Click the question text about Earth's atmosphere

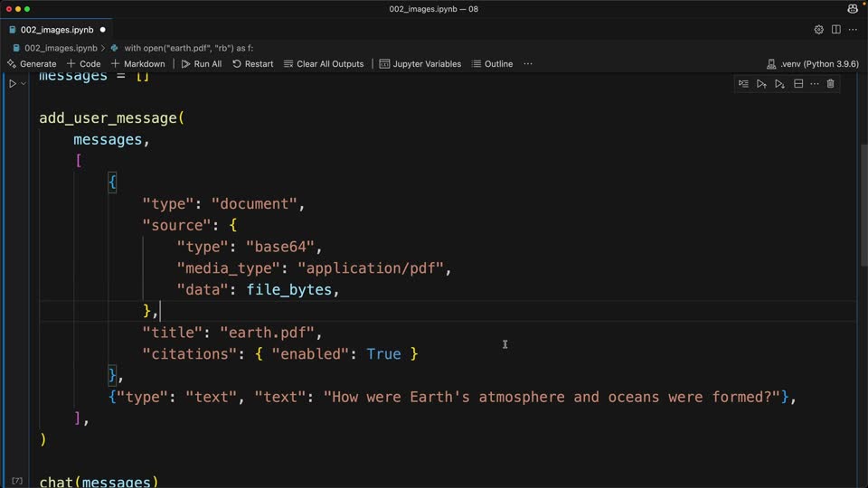(552, 398)
